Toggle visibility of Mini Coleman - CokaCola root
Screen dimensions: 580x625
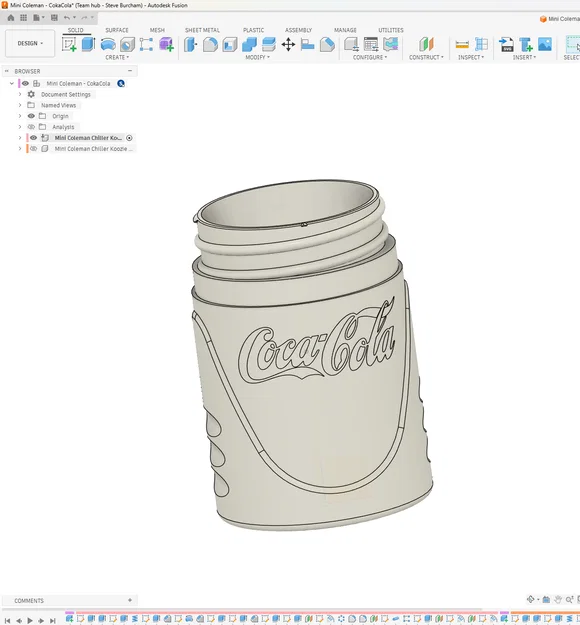coord(25,83)
